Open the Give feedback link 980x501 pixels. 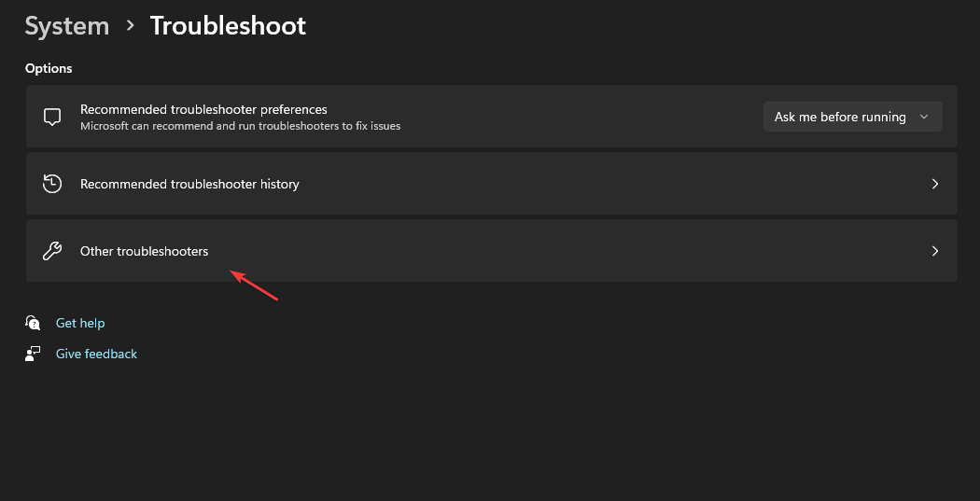point(96,354)
